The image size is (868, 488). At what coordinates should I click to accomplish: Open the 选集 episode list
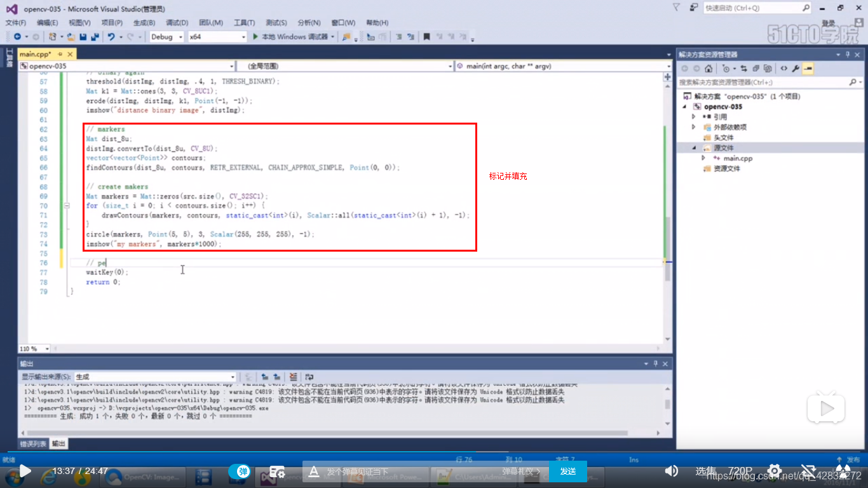pyautogui.click(x=705, y=471)
